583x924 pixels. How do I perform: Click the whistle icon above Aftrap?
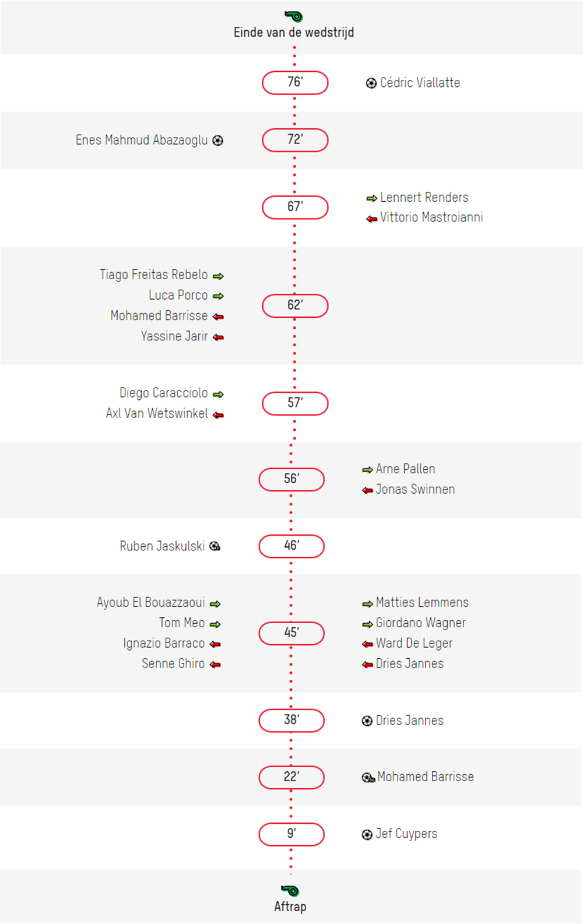(290, 890)
